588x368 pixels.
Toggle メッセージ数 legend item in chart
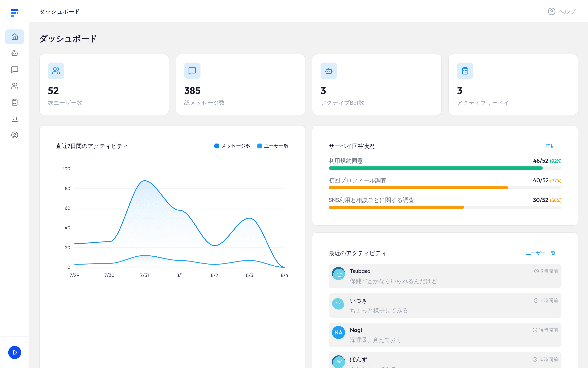click(233, 146)
